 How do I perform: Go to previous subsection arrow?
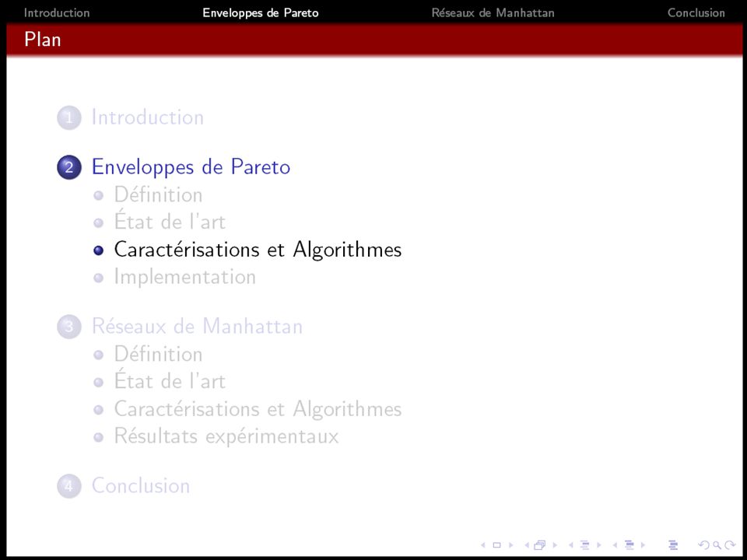570,545
